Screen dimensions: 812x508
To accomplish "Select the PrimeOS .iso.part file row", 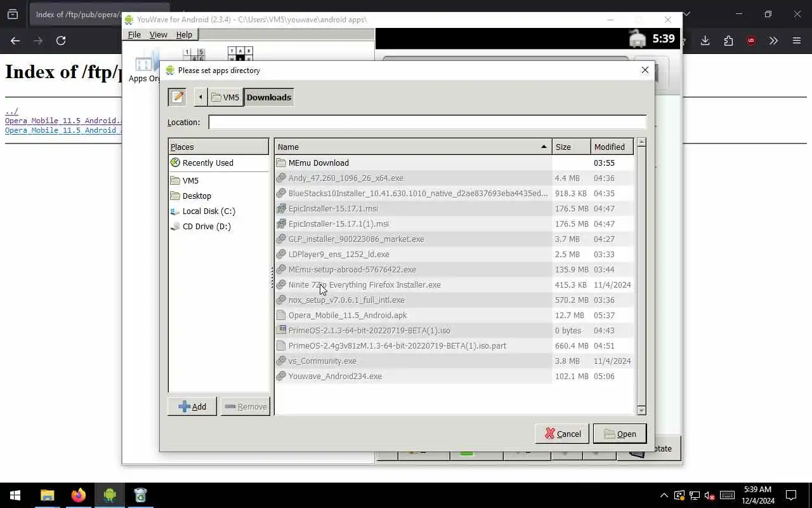I will 454,345.
